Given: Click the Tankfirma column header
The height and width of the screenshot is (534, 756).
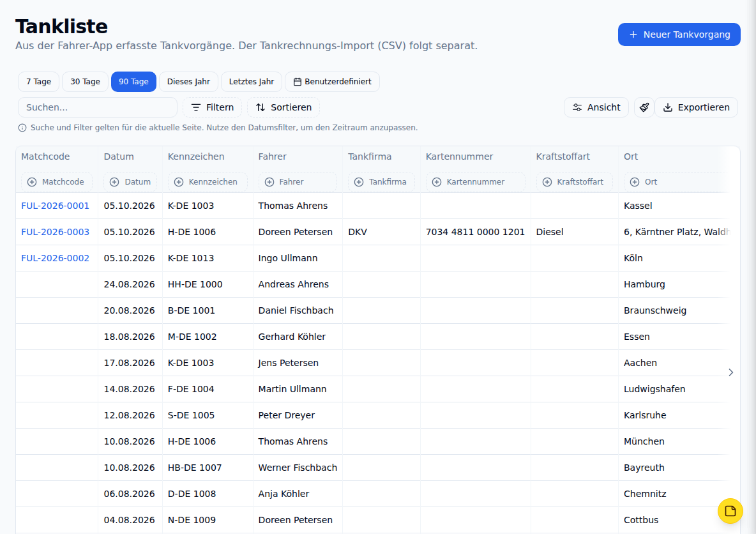Looking at the screenshot, I should point(370,156).
